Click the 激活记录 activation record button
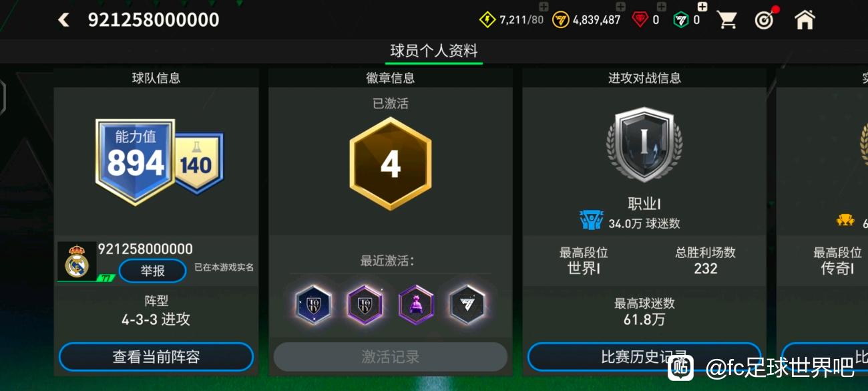This screenshot has width=868, height=391. (391, 357)
